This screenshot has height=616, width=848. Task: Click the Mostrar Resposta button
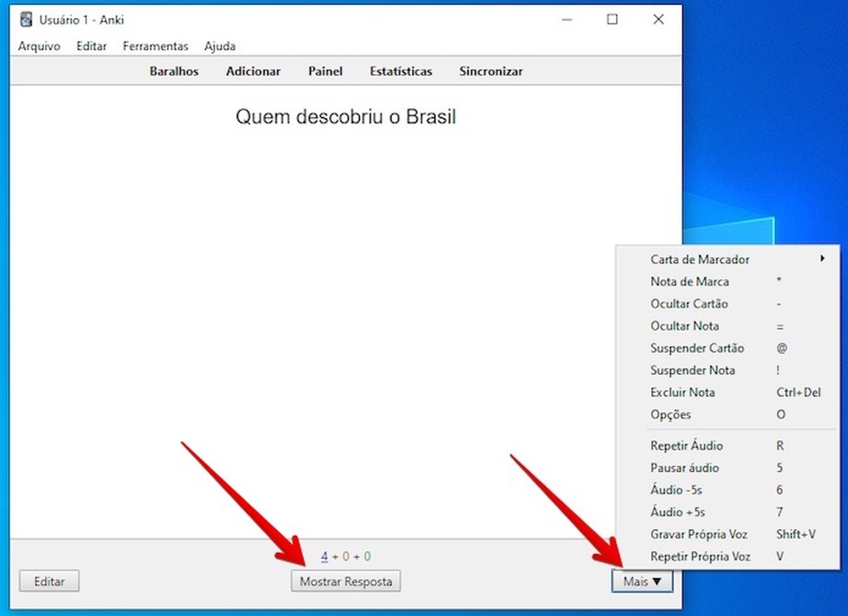tap(346, 581)
